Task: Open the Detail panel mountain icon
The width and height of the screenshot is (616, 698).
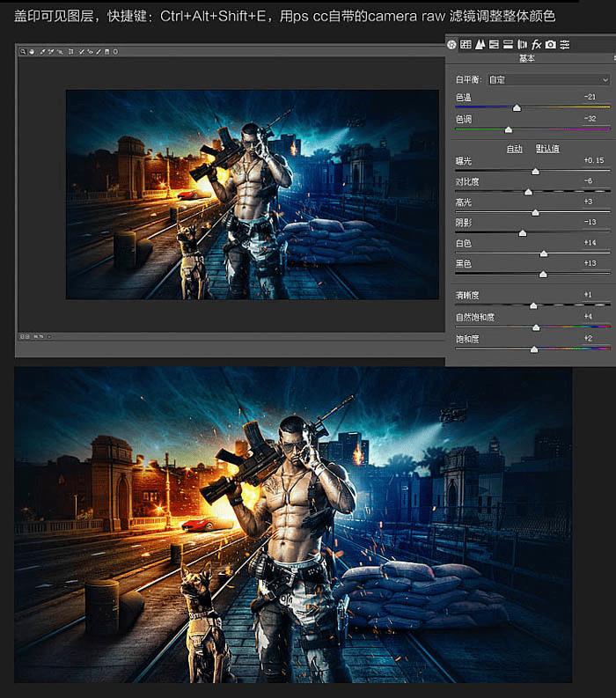Action: (480, 45)
